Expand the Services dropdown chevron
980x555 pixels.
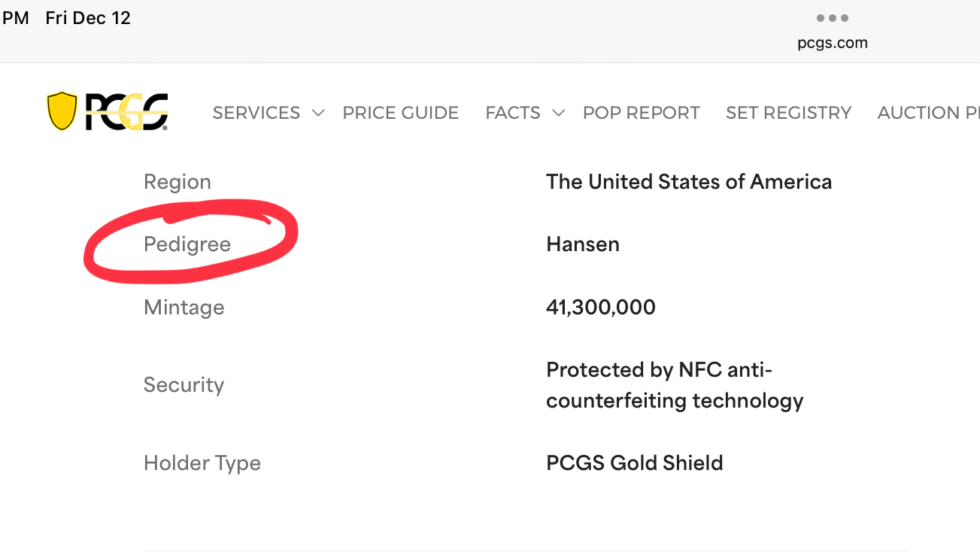coord(318,113)
